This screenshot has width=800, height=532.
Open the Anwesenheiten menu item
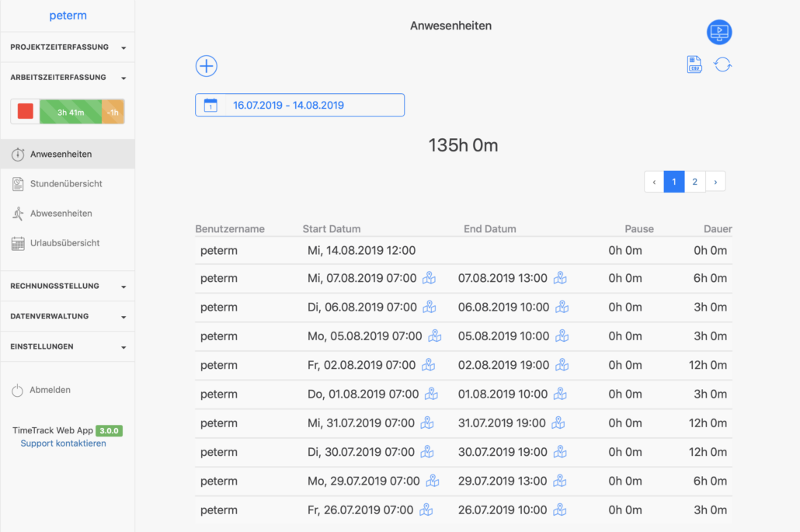click(x=68, y=154)
